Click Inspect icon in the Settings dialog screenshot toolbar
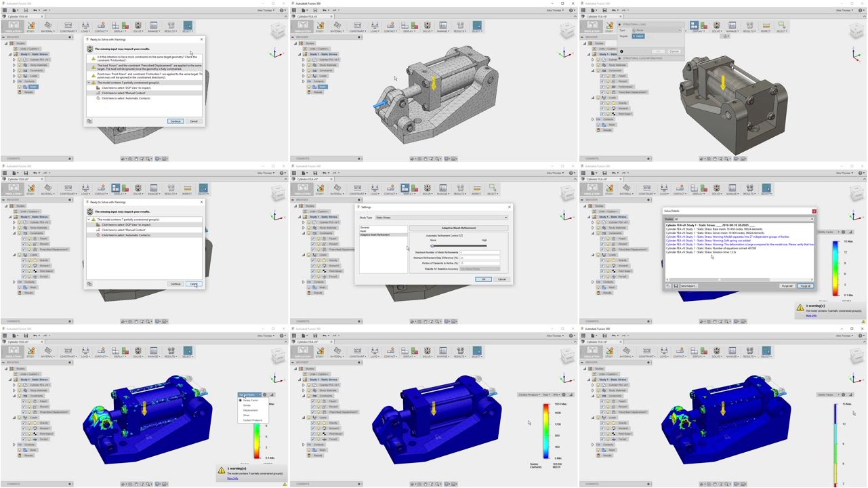The height and width of the screenshot is (488, 868). pyautogui.click(x=477, y=188)
